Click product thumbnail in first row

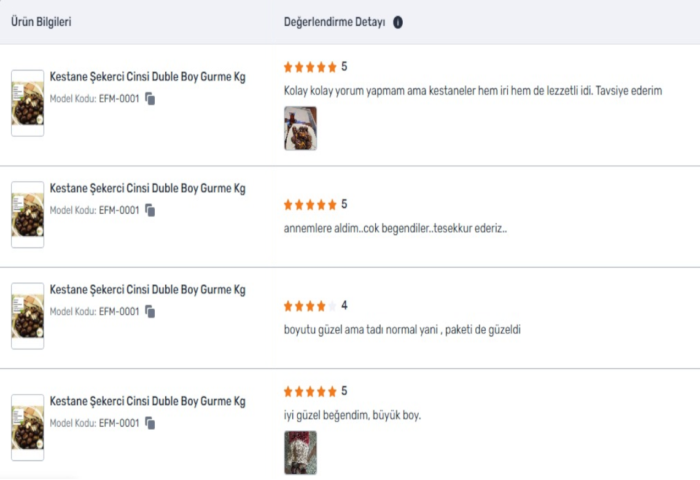[28, 103]
